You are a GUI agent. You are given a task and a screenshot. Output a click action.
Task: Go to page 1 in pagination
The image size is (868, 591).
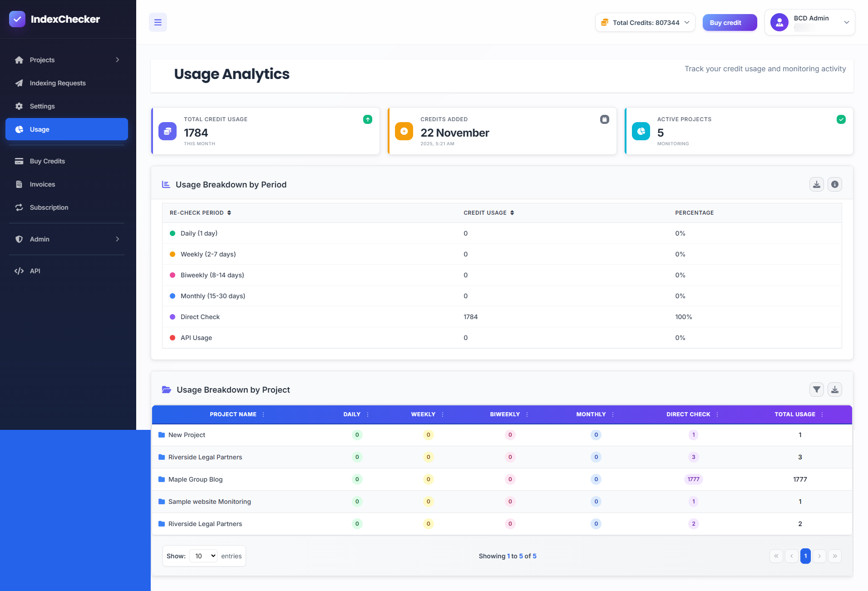click(805, 556)
